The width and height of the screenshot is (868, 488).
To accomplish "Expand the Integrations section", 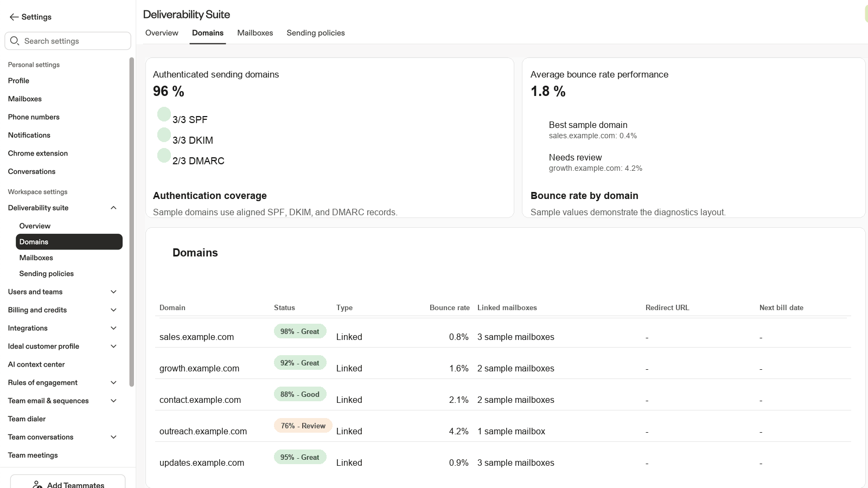I will (113, 328).
